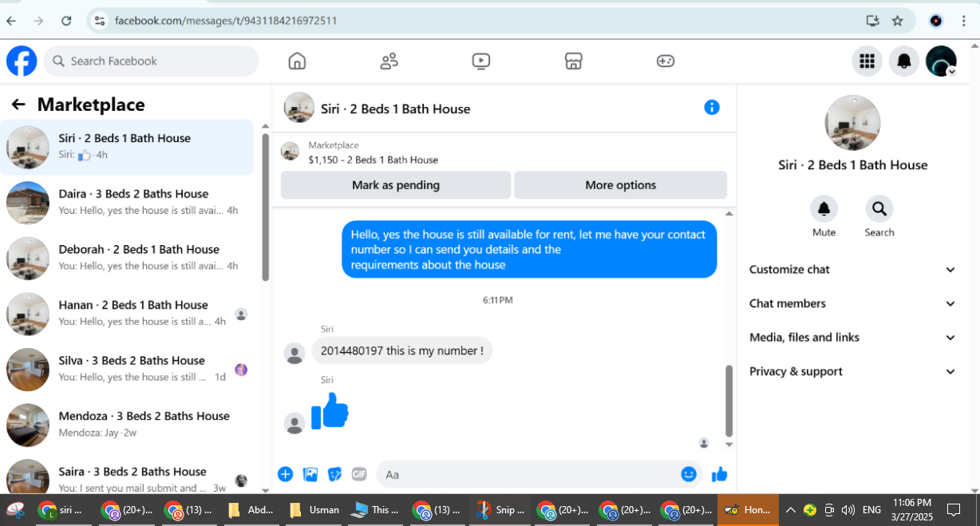Click the large listing photo in info panel
This screenshot has height=526, width=980.
pyautogui.click(x=852, y=123)
